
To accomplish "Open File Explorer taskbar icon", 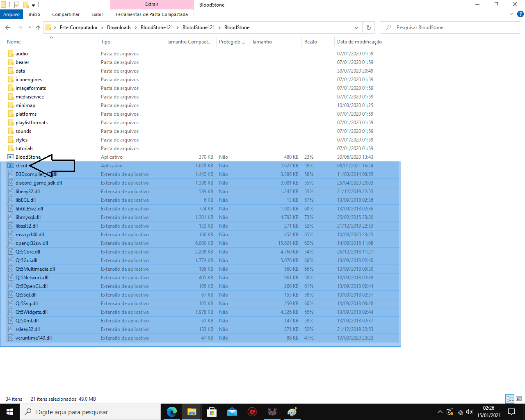I will point(192,412).
